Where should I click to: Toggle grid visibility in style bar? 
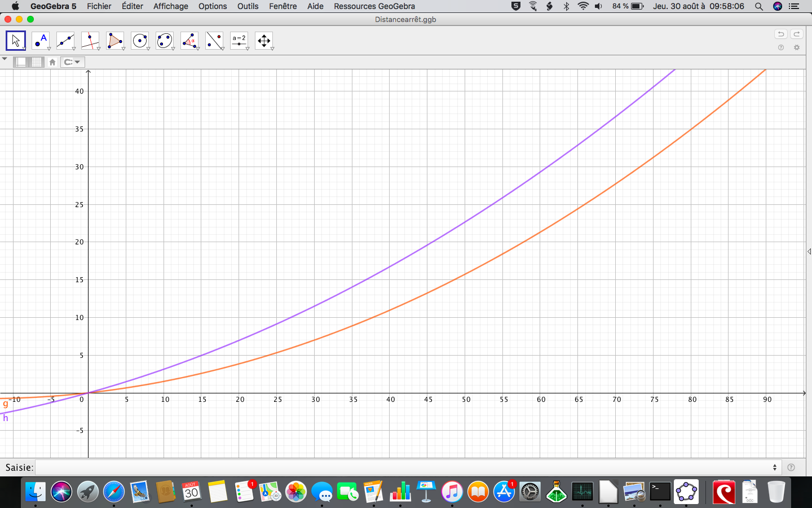pyautogui.click(x=37, y=62)
